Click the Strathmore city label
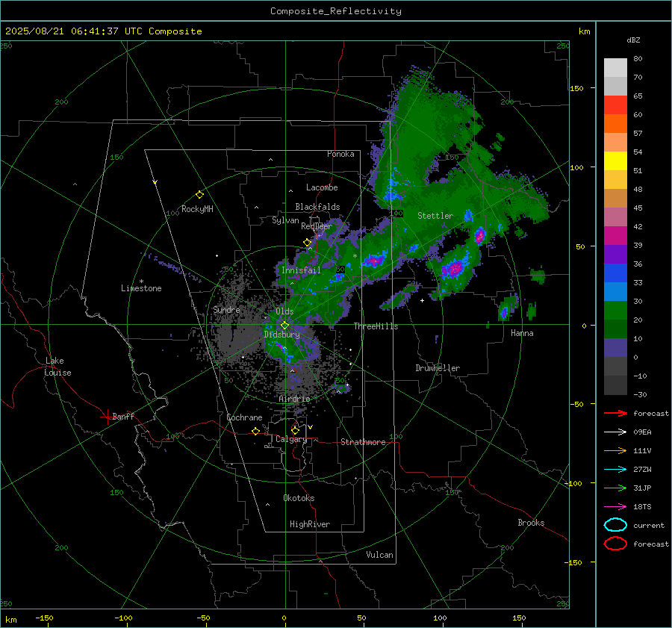 (x=363, y=442)
